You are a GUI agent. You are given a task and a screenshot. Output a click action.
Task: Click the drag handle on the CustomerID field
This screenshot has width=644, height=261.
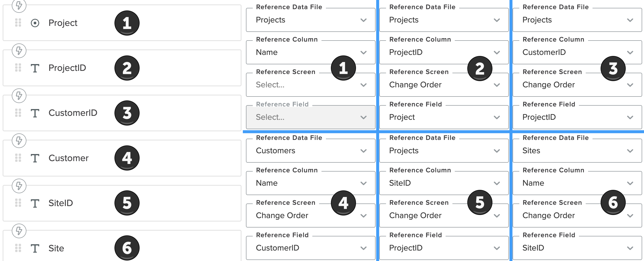coord(18,113)
